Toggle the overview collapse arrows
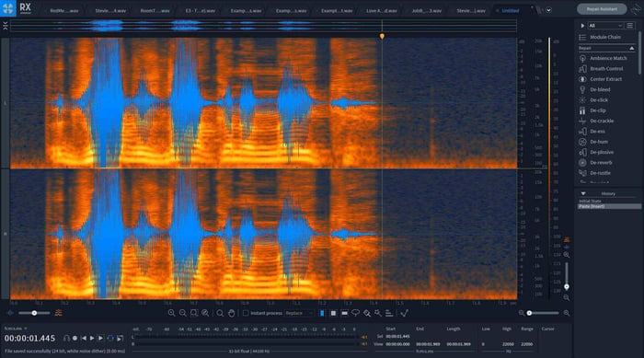The image size is (644, 358). click(x=5, y=26)
